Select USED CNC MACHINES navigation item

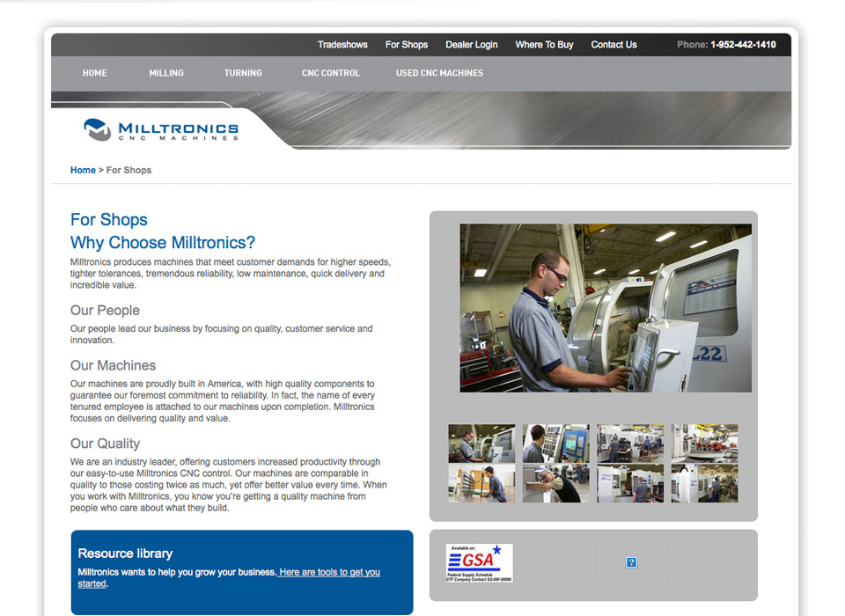pyautogui.click(x=440, y=73)
